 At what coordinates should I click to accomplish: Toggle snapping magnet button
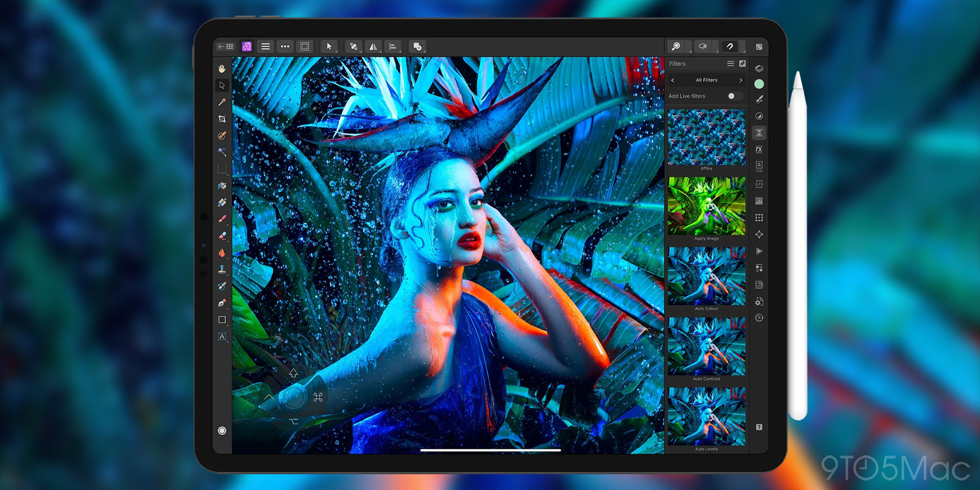(x=730, y=46)
